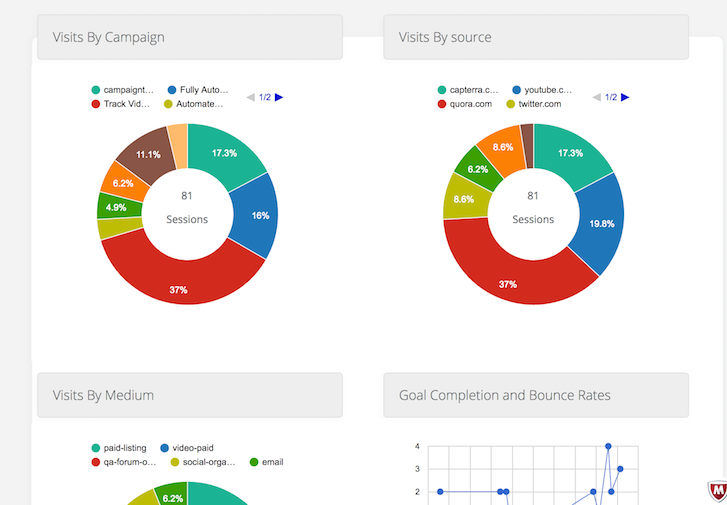Select the paid-listing legend entry
Image resolution: width=727 pixels, height=505 pixels.
pyautogui.click(x=119, y=448)
